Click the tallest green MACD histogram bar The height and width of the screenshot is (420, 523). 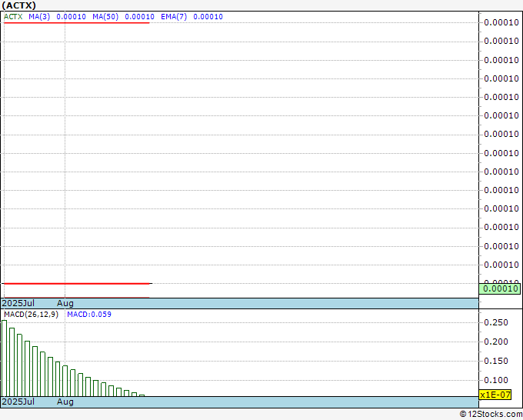click(x=5, y=358)
